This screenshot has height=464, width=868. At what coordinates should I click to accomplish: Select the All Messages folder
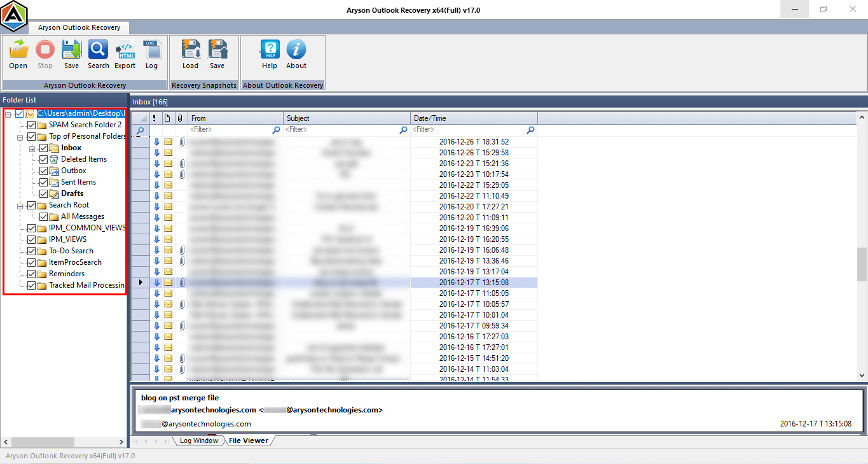tap(83, 216)
